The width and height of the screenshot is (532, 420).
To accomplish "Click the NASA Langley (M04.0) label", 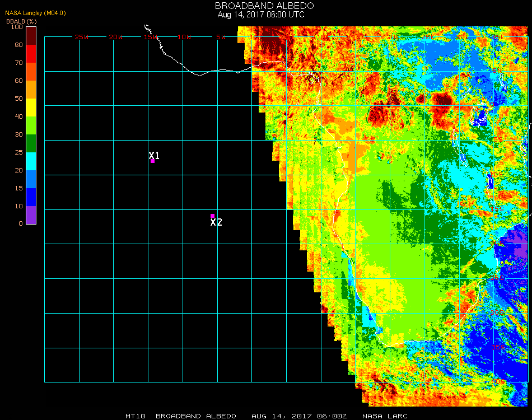I will click(36, 13).
